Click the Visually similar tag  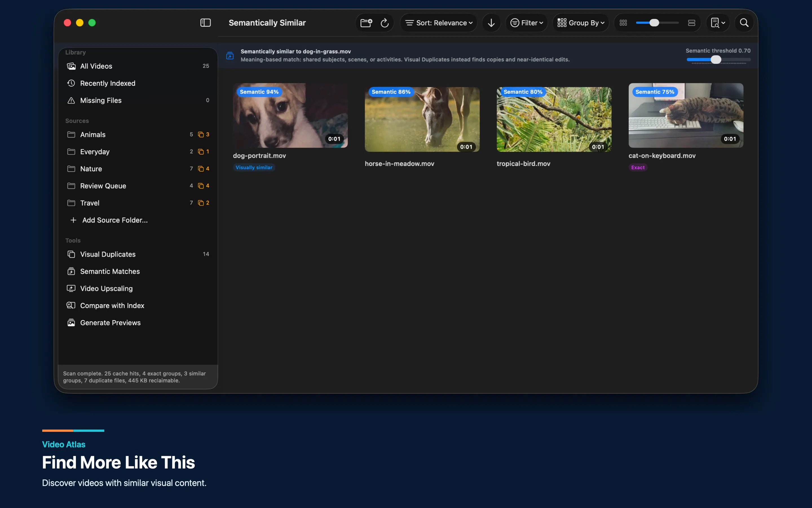(x=254, y=167)
